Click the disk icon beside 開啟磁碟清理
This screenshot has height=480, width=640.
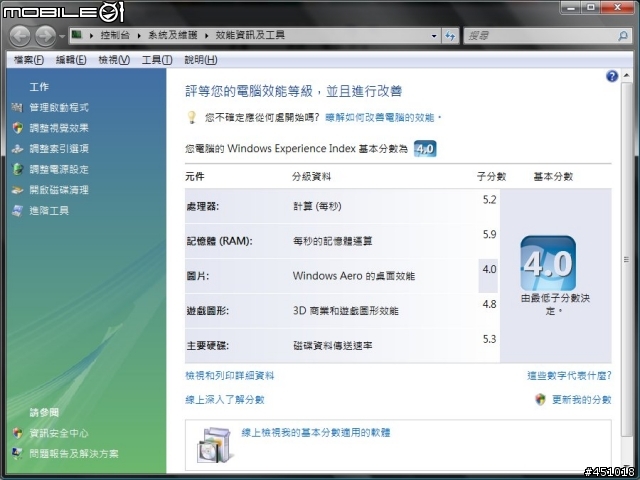click(x=17, y=190)
